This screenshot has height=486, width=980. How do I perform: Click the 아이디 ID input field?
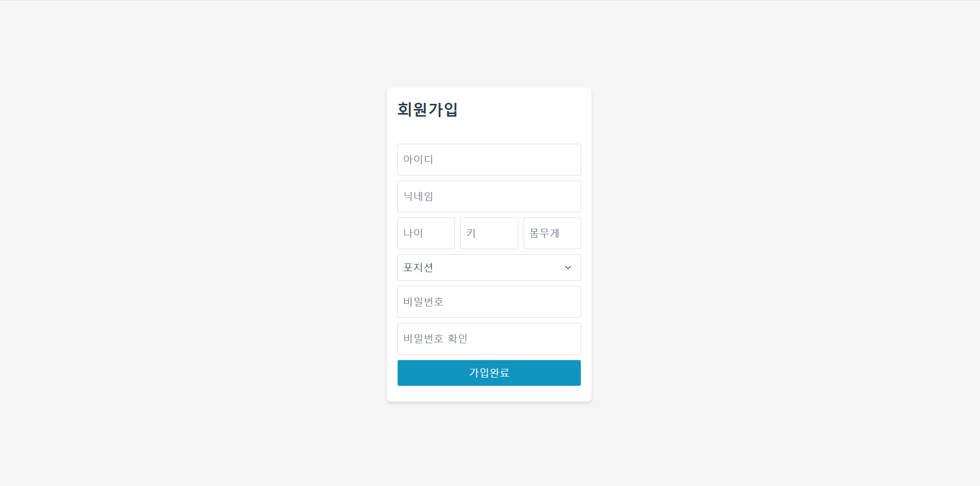coord(489,159)
